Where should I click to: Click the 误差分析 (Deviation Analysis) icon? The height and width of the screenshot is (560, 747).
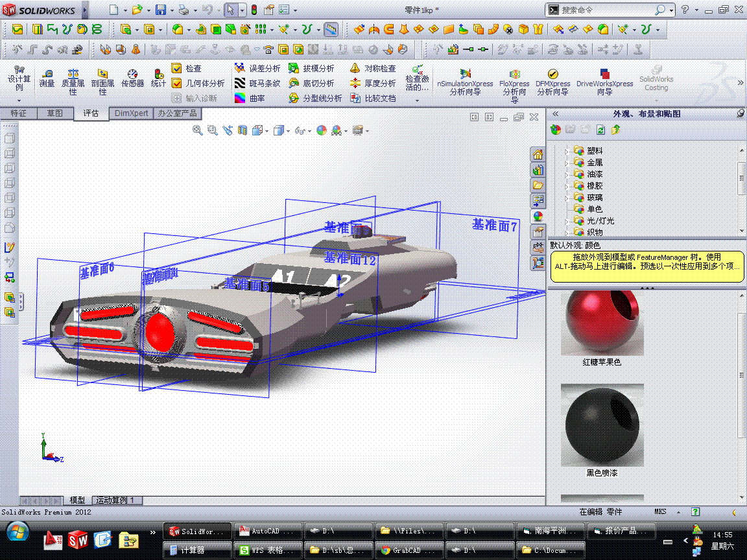pyautogui.click(x=241, y=69)
